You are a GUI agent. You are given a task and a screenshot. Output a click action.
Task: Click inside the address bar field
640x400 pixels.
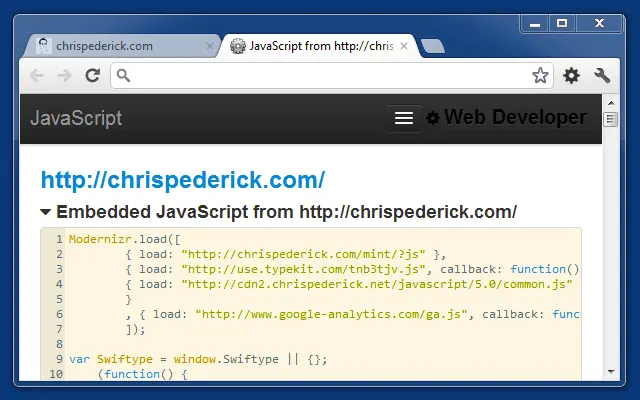tap(332, 76)
